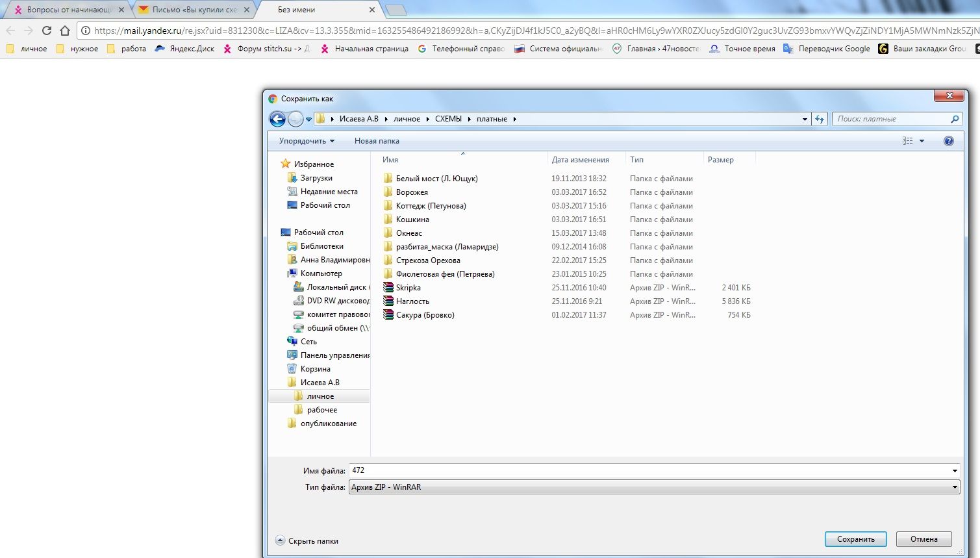Switch to the Письмо «Вы купили схе» tab
Screen dimensions: 980x558
click(x=194, y=10)
